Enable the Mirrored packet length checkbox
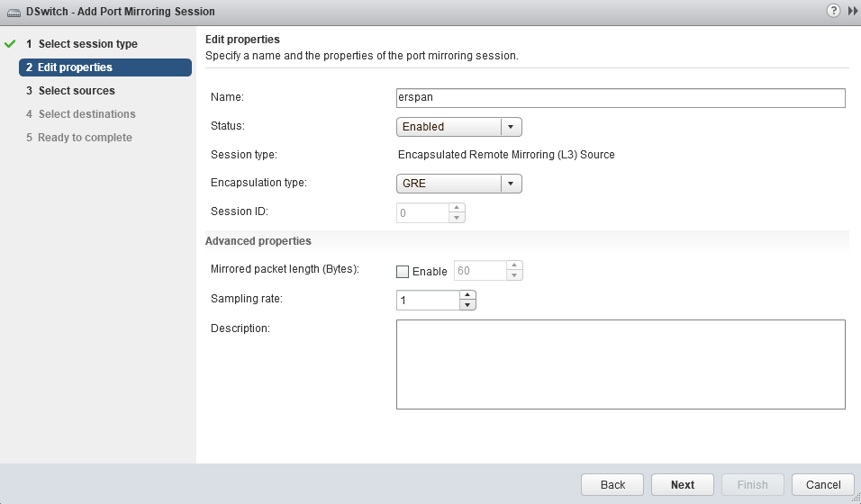Viewport: 861px width, 504px height. coord(403,271)
